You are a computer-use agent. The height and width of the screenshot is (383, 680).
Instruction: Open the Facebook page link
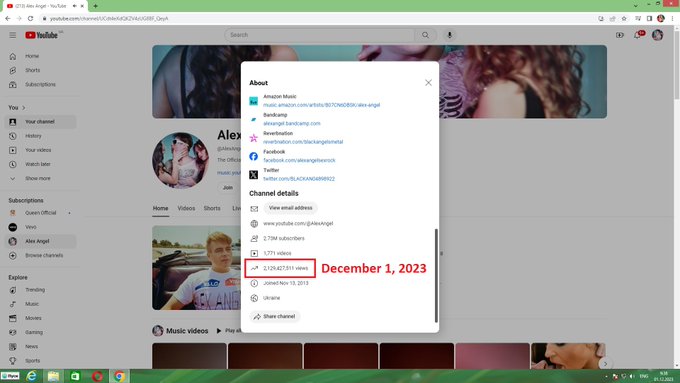click(299, 160)
